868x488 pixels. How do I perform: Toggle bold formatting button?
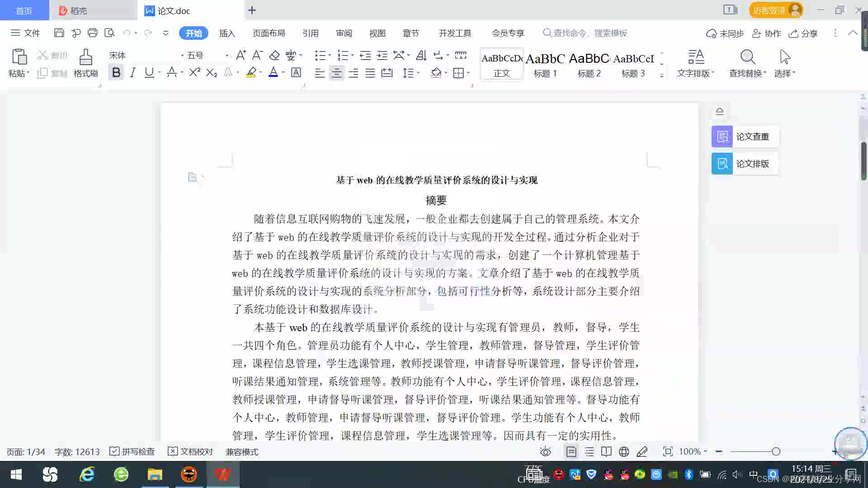tap(116, 73)
